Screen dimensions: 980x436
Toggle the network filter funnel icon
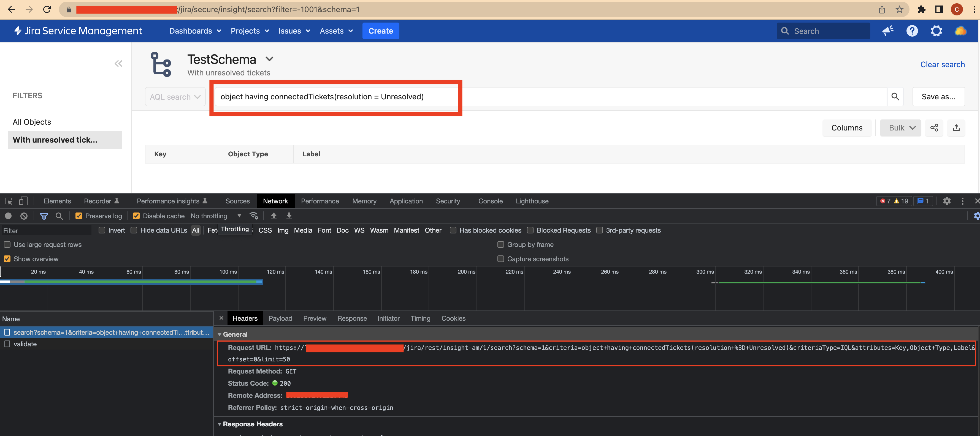[x=44, y=216]
